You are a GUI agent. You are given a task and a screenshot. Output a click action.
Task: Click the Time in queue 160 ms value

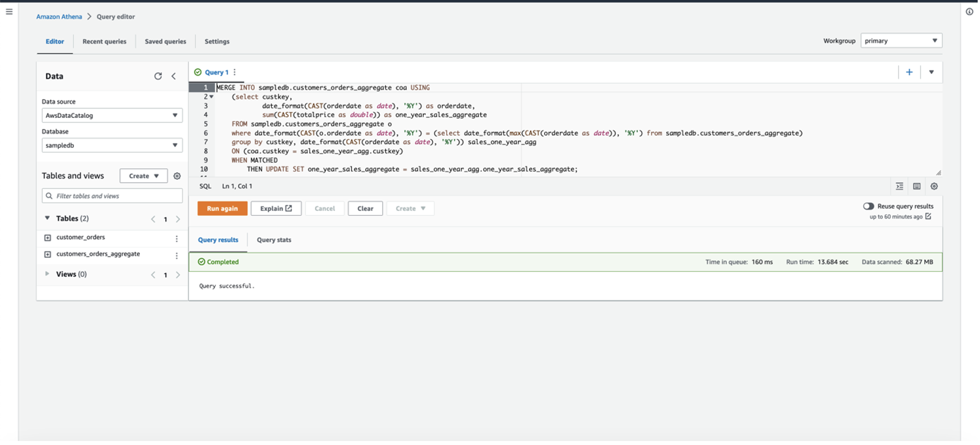tap(762, 262)
